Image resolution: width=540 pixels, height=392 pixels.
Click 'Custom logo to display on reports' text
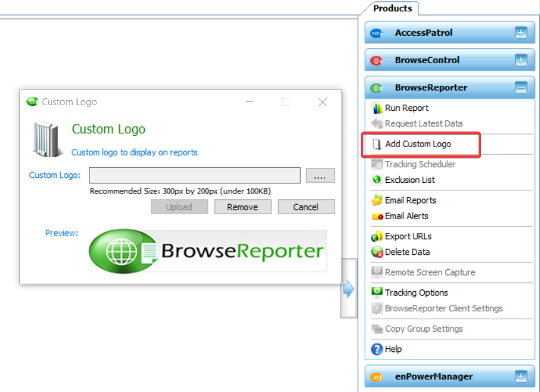pyautogui.click(x=134, y=152)
